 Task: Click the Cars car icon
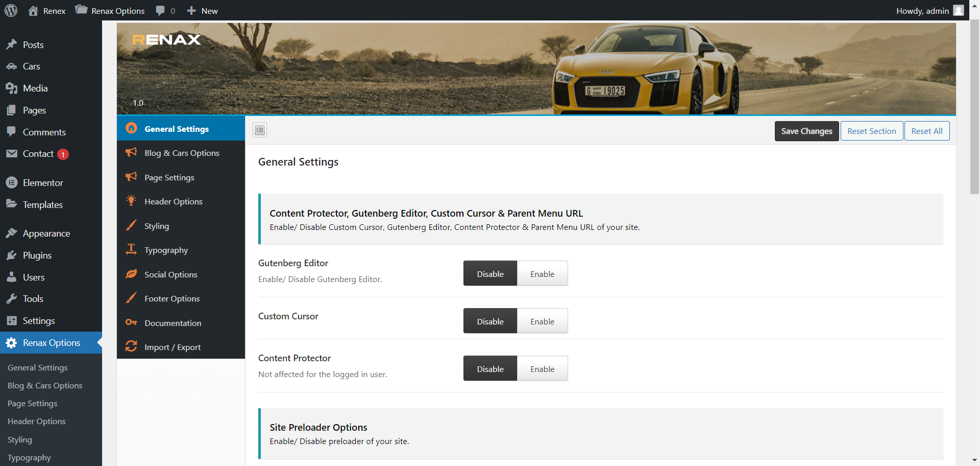[12, 66]
